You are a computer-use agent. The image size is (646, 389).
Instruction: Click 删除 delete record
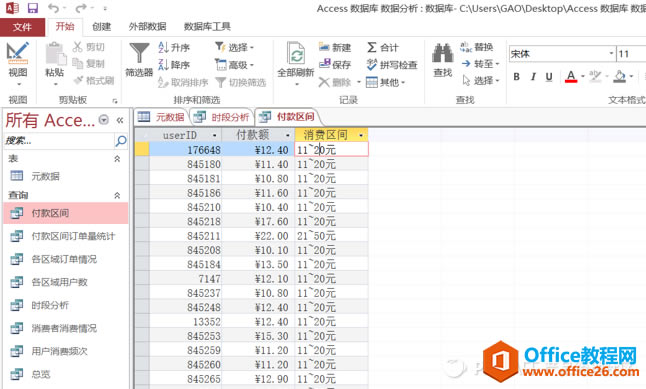pos(335,82)
